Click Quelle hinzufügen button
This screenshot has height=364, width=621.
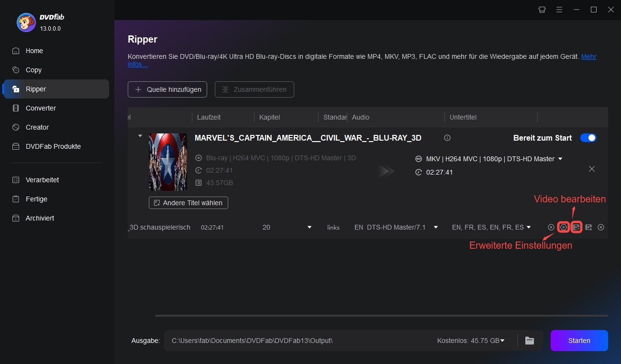point(167,89)
